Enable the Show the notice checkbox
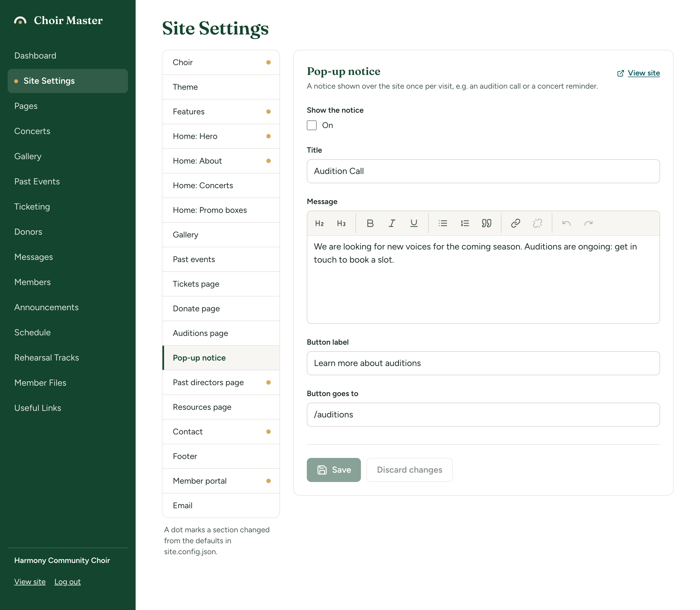This screenshot has width=700, height=610. (x=311, y=125)
